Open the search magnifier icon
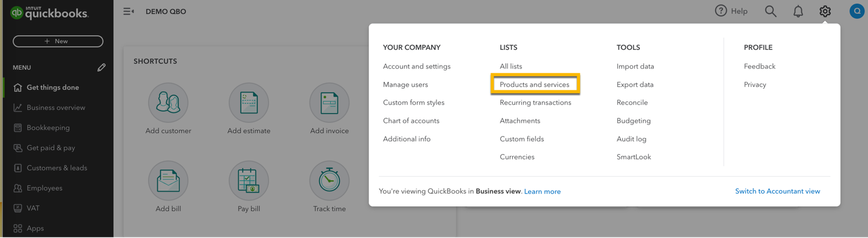The height and width of the screenshot is (238, 868). click(770, 11)
